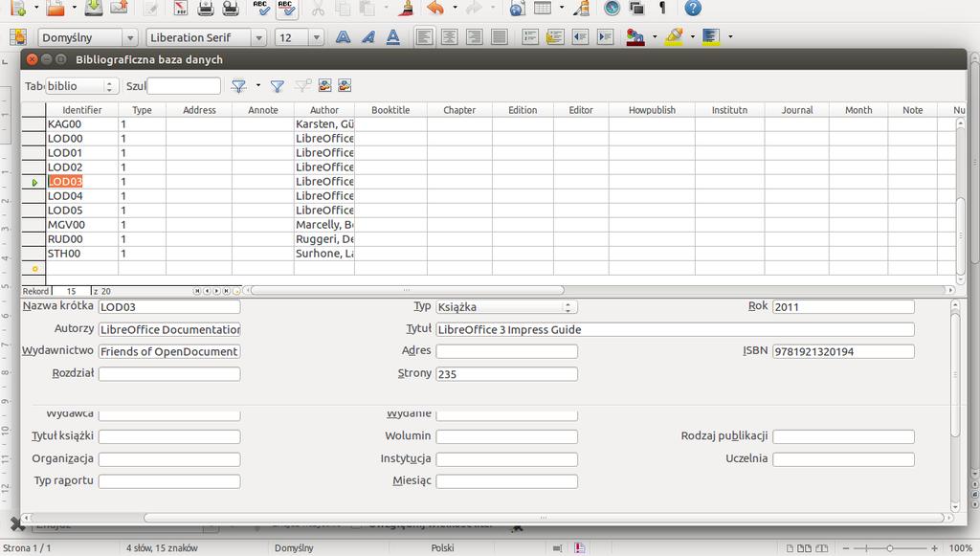Apply the yellow highlighting color
The height and width of the screenshot is (556, 980).
pos(674,37)
